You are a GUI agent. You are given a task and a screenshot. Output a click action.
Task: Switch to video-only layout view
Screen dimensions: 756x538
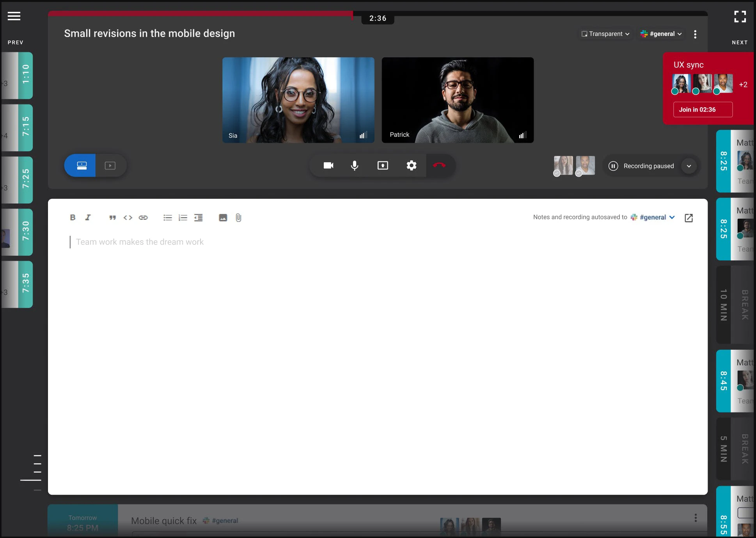[x=110, y=166]
